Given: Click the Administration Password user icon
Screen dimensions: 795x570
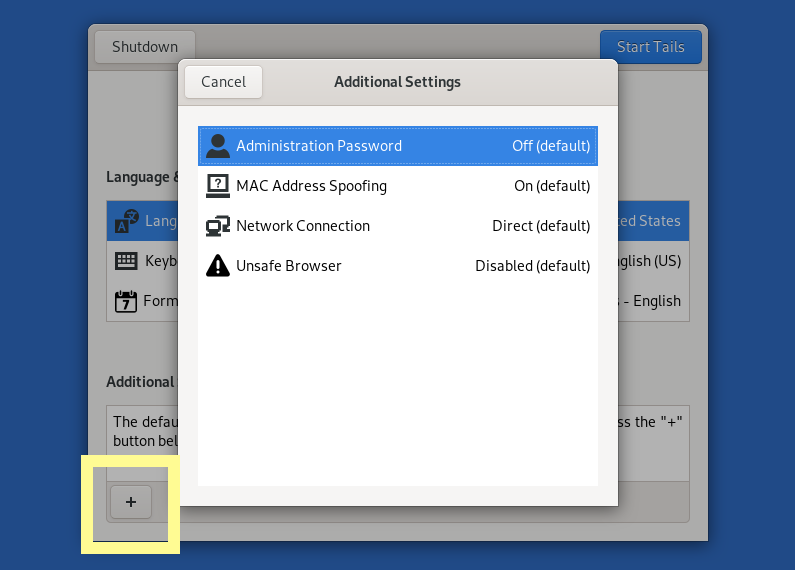Looking at the screenshot, I should tap(217, 146).
